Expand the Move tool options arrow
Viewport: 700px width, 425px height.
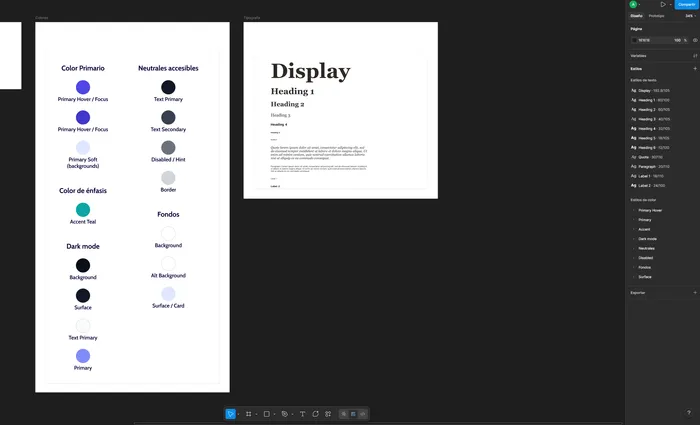coord(239,413)
